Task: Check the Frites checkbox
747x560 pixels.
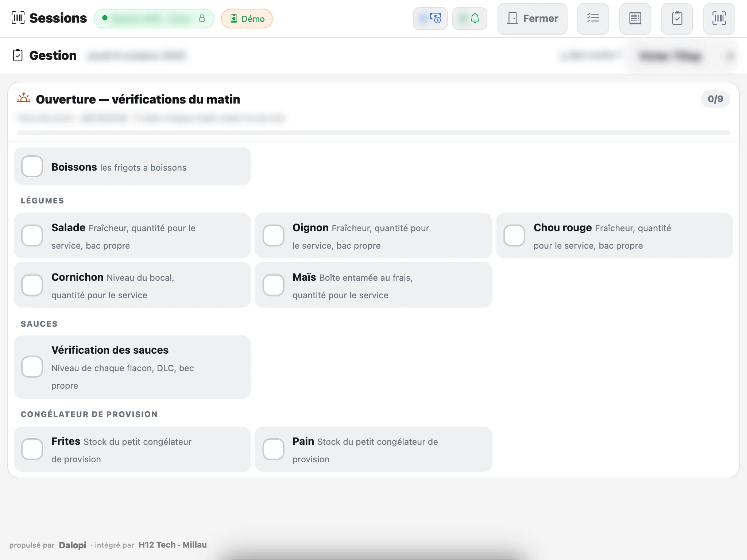Action: [x=32, y=449]
